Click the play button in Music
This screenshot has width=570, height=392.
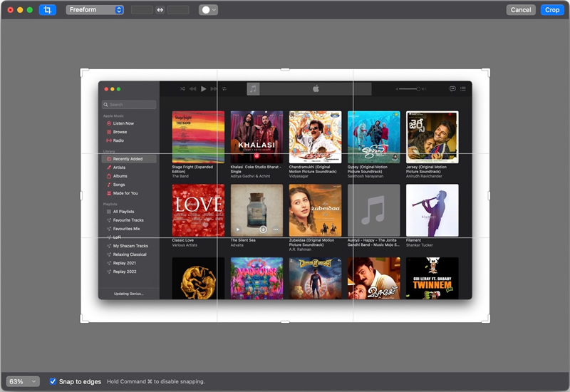coord(204,88)
